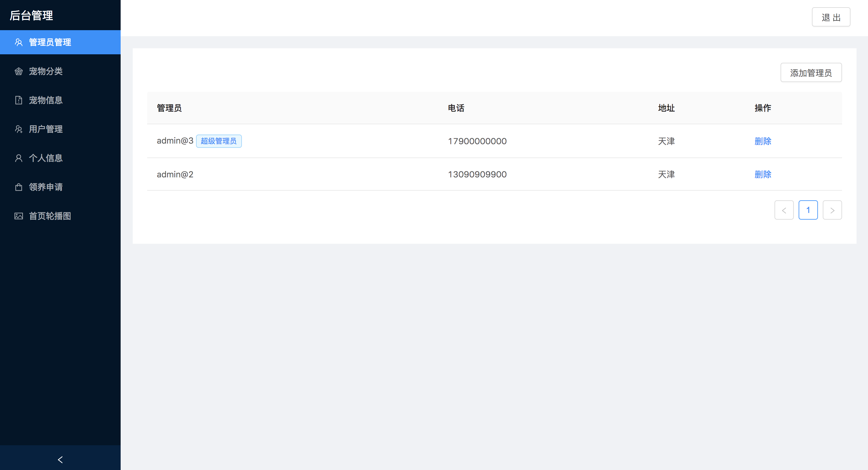Click 添加管理员 button
Screen dimensions: 868x470
click(811, 73)
